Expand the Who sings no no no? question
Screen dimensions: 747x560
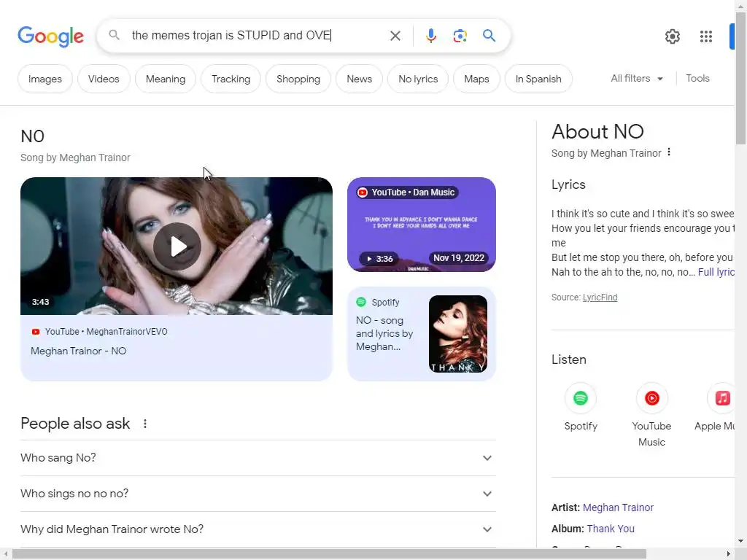pos(258,494)
